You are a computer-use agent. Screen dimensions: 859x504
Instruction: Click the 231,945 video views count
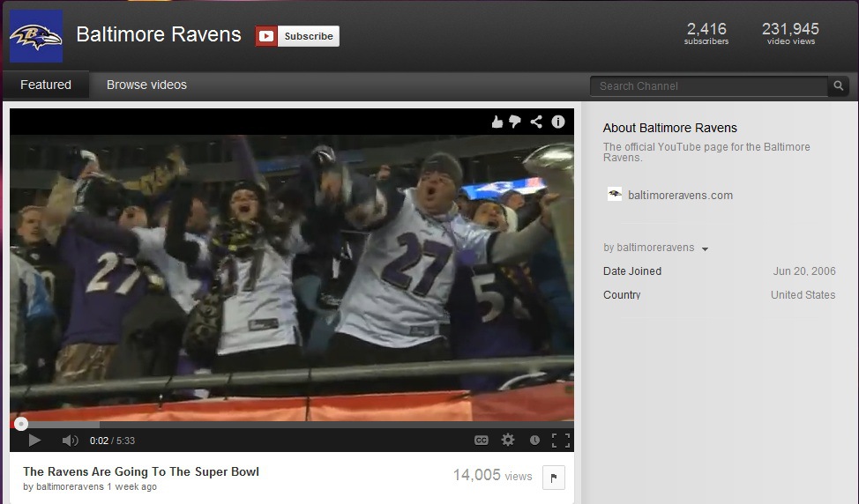click(x=790, y=33)
